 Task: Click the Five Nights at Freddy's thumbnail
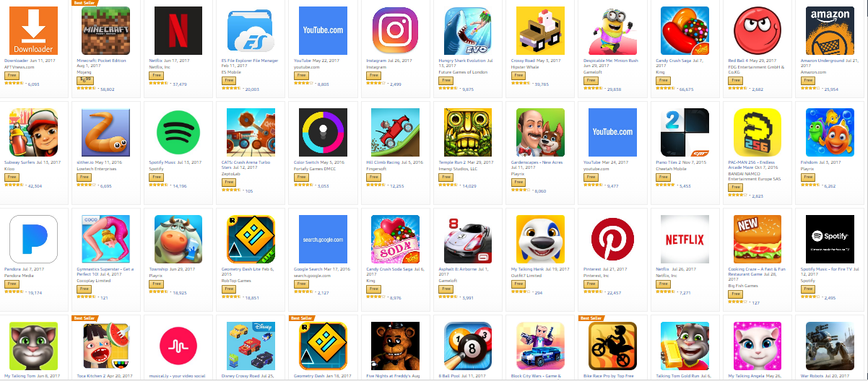(395, 346)
